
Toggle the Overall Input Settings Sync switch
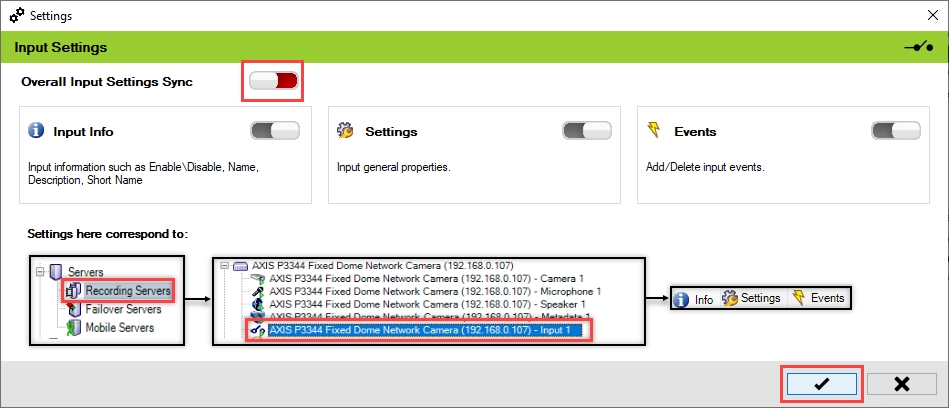[x=273, y=82]
